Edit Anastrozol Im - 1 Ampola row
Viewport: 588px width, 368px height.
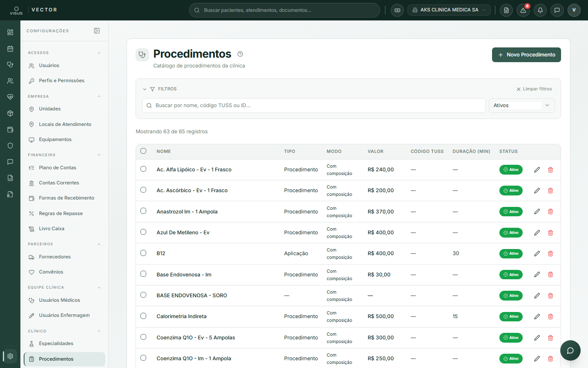coord(537,211)
